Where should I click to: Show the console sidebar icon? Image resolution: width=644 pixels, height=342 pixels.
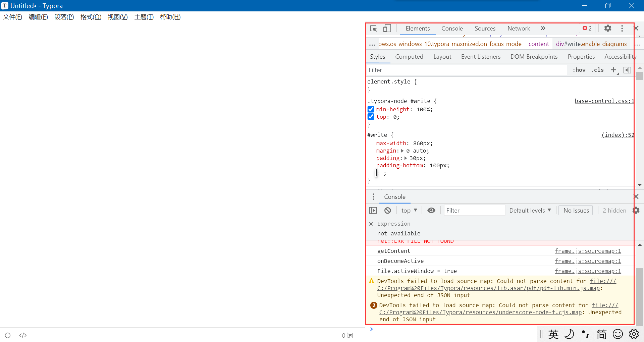373,211
